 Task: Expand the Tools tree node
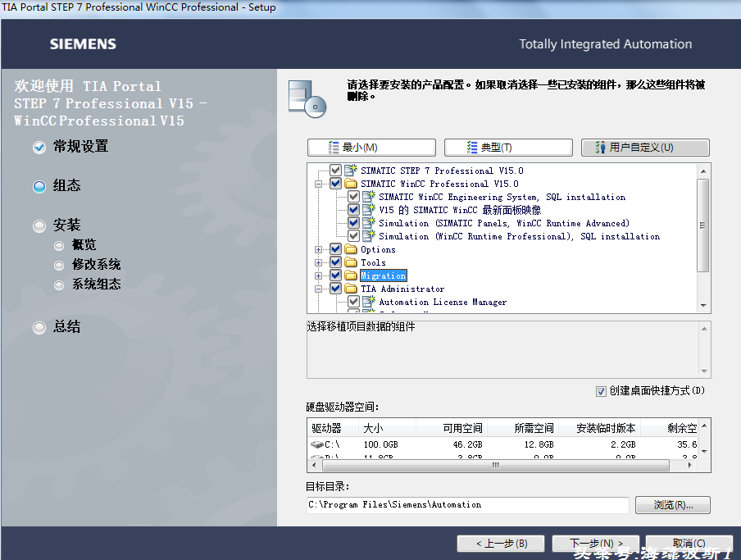point(318,263)
